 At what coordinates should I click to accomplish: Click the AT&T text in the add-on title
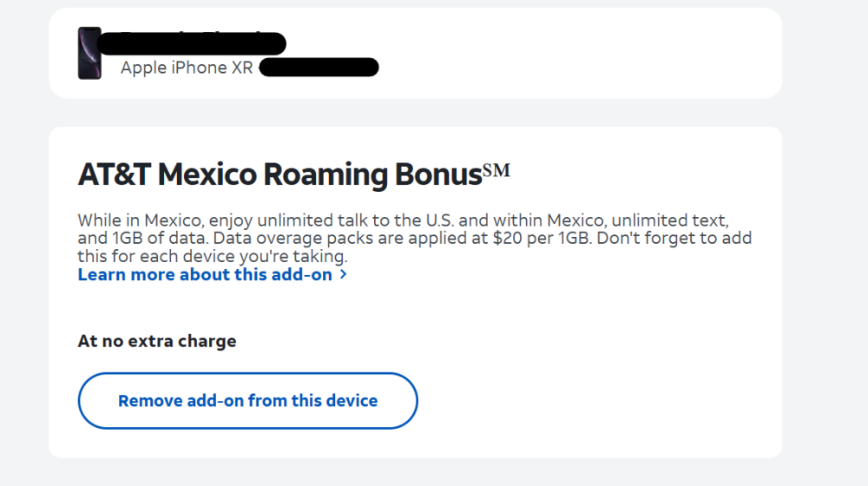pyautogui.click(x=114, y=175)
